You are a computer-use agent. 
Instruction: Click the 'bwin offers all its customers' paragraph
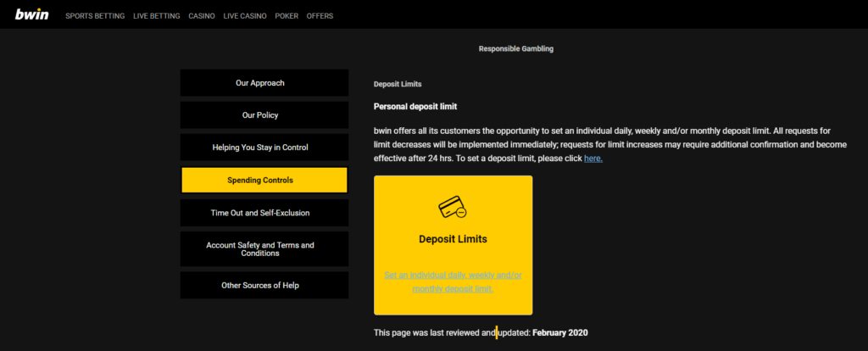(610, 144)
